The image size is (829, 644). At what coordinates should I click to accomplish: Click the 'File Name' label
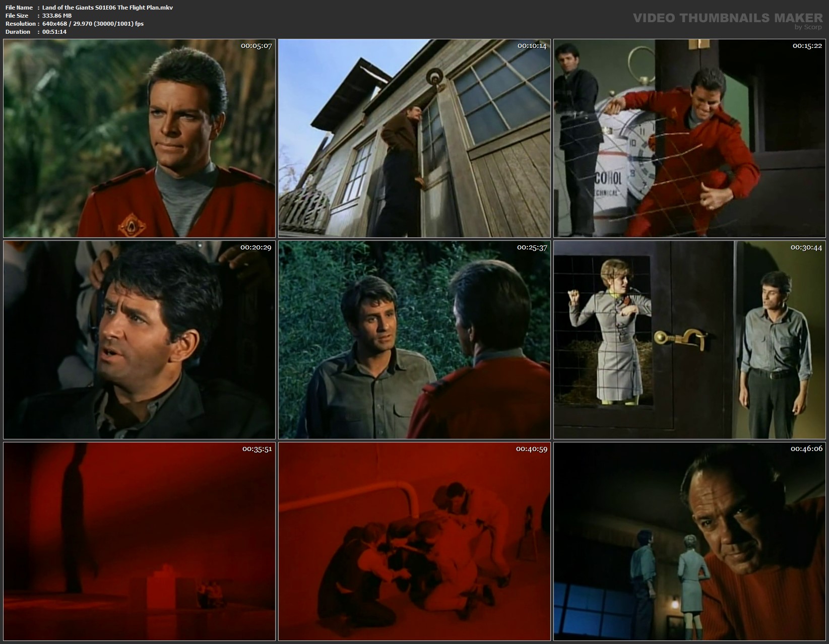(19, 8)
